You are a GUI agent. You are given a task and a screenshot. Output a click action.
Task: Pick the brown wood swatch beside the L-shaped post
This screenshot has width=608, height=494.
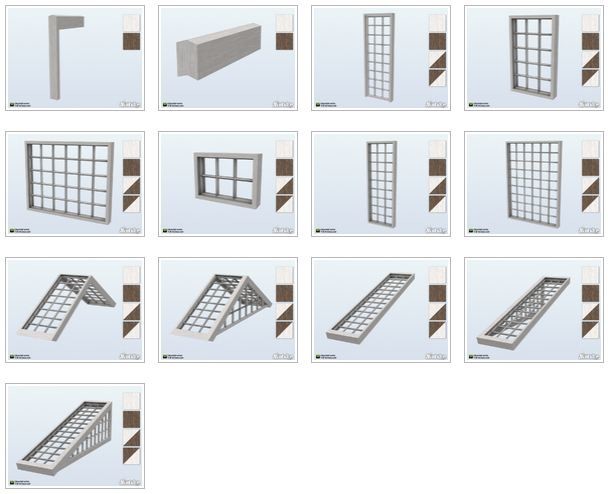(131, 41)
